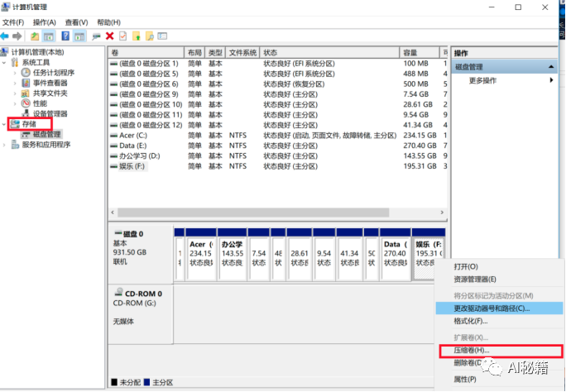The image size is (566, 392).
Task: Click the clock icon beside 任务计划程序
Action: (26, 73)
